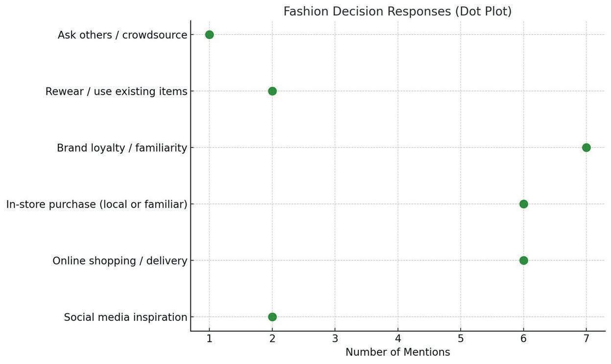611x364 pixels.
Task: Select the Online shopping / delivery label
Action: pyautogui.click(x=120, y=261)
